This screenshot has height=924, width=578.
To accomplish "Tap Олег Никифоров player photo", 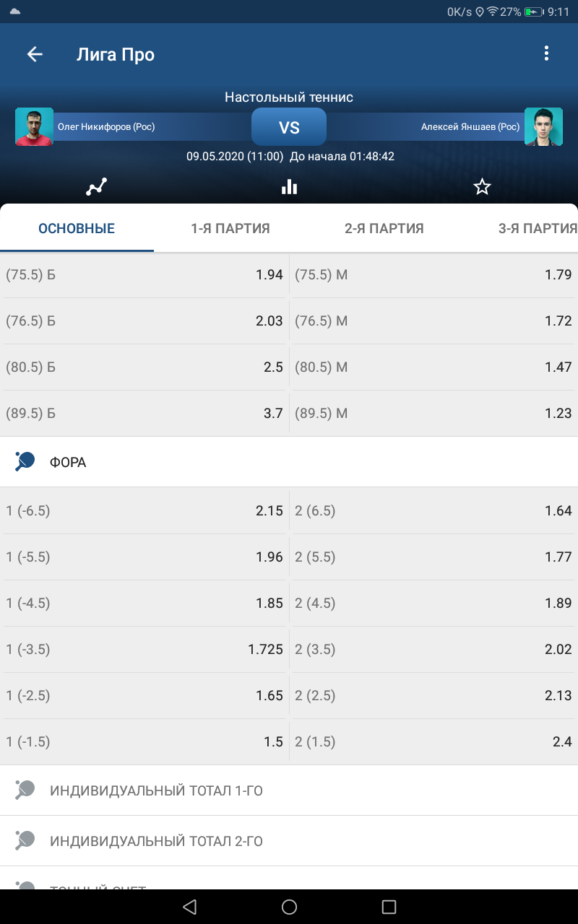I will [x=35, y=127].
